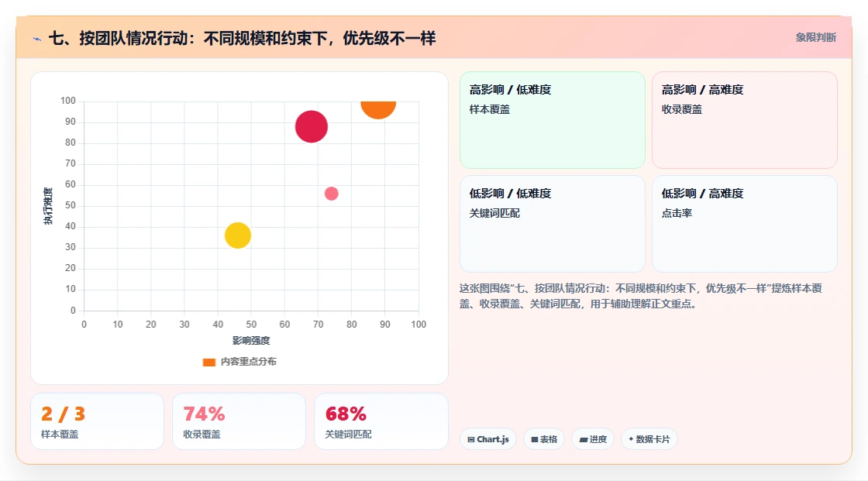Viewport: 868px width, 481px height.
Task: Select the 高影响 / 低难度 quadrant card
Action: (x=552, y=119)
